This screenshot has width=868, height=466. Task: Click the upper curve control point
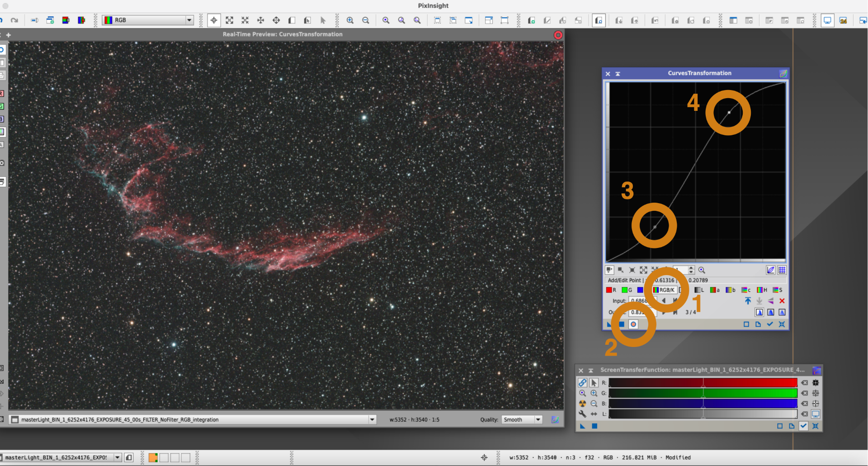729,112
